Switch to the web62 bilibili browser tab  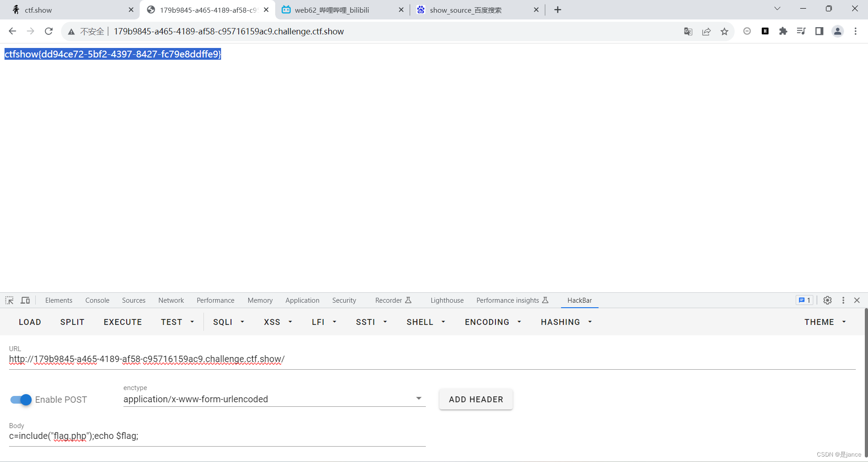click(337, 10)
